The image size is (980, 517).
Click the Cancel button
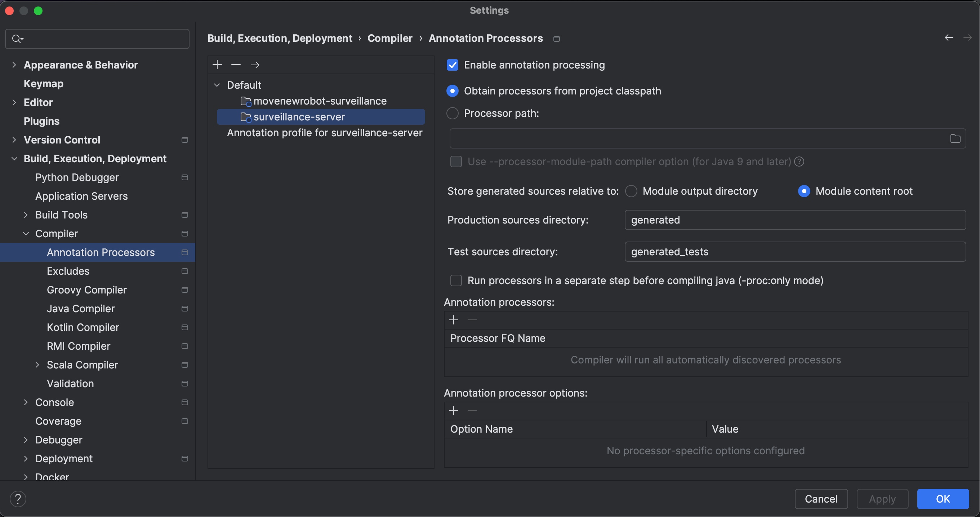coord(821,499)
